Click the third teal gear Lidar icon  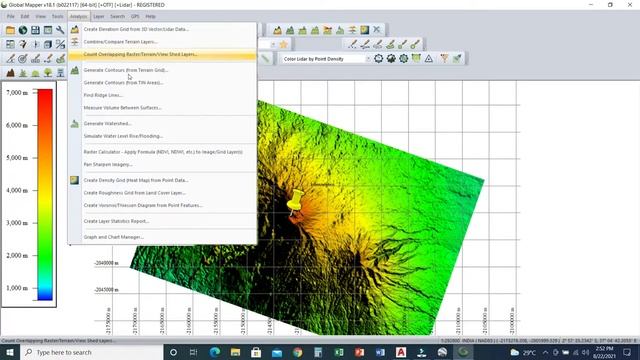(404, 59)
